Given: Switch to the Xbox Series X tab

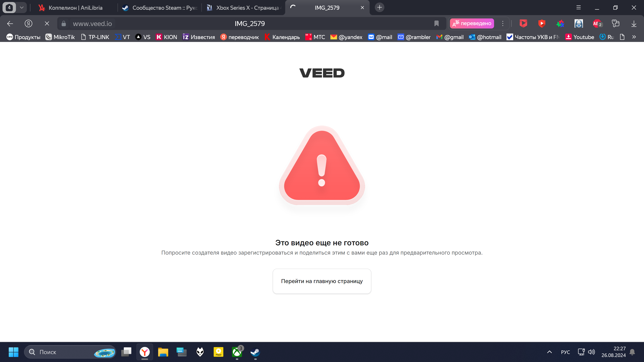Looking at the screenshot, I should click(244, 8).
